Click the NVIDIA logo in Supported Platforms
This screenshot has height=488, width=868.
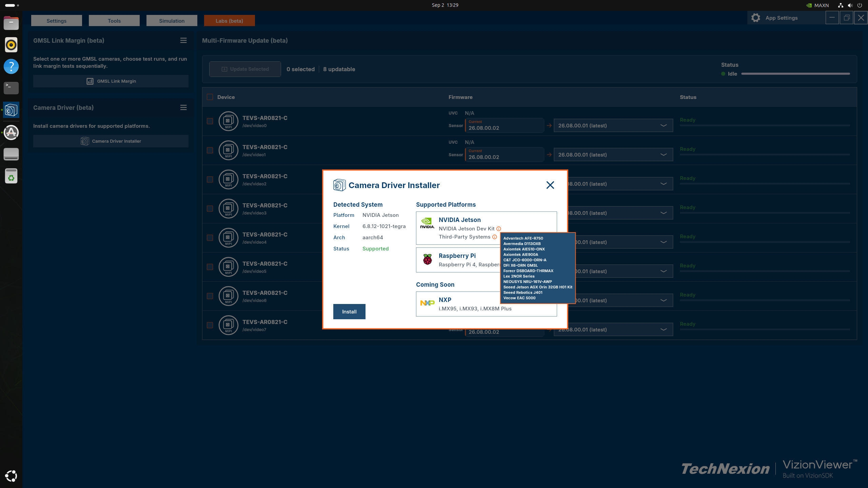pos(427,223)
